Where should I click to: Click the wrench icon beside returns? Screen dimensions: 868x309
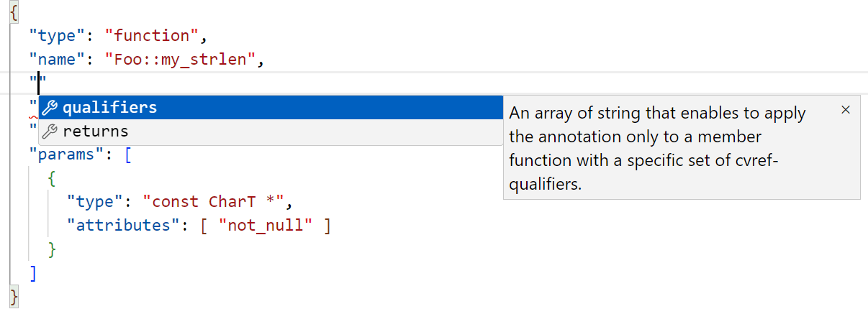pos(50,132)
